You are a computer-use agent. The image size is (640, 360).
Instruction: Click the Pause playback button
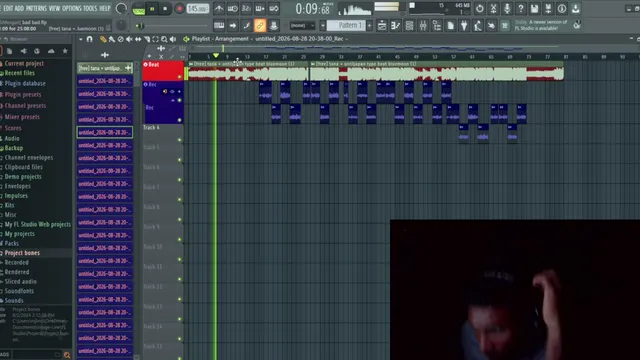point(152,9)
